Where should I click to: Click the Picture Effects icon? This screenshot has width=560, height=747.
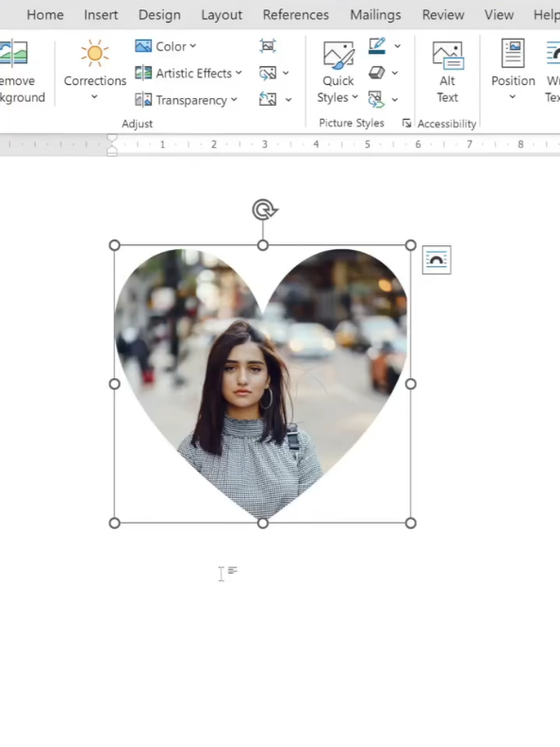pyautogui.click(x=377, y=73)
